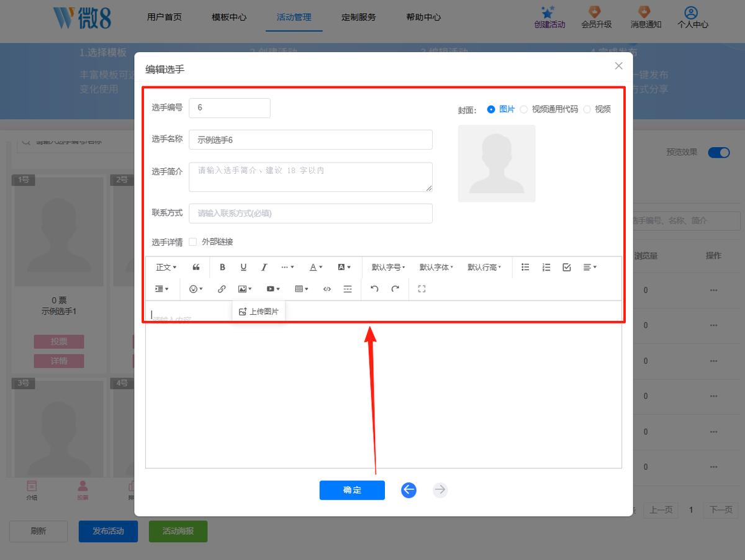Image resolution: width=745 pixels, height=560 pixels.
Task: Select 视频 cover option
Action: (597, 109)
